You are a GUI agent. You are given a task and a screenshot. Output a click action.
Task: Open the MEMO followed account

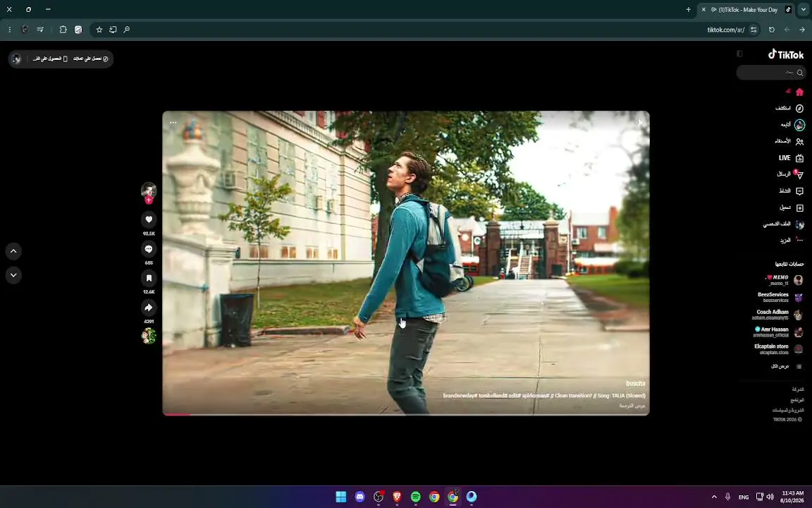(784, 280)
